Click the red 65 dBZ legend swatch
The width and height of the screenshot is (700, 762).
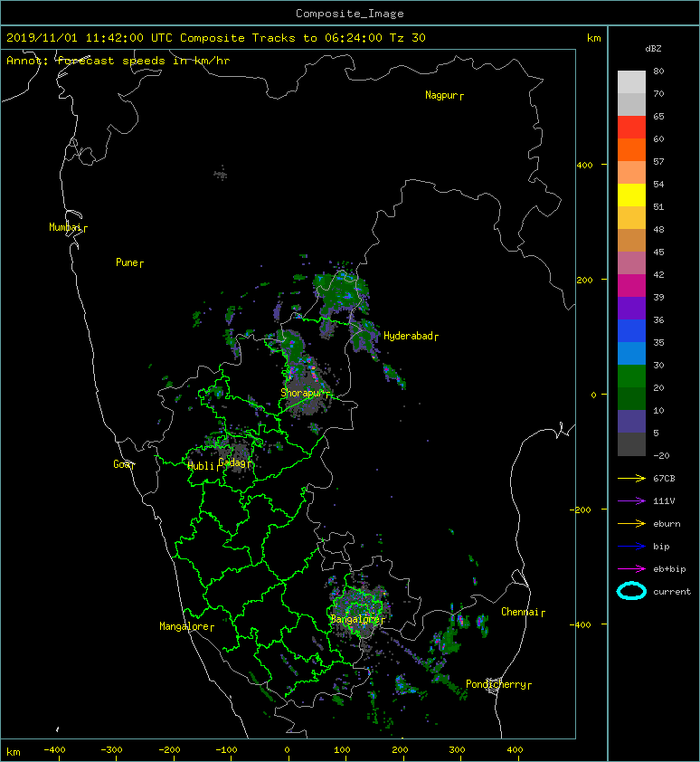[631, 127]
